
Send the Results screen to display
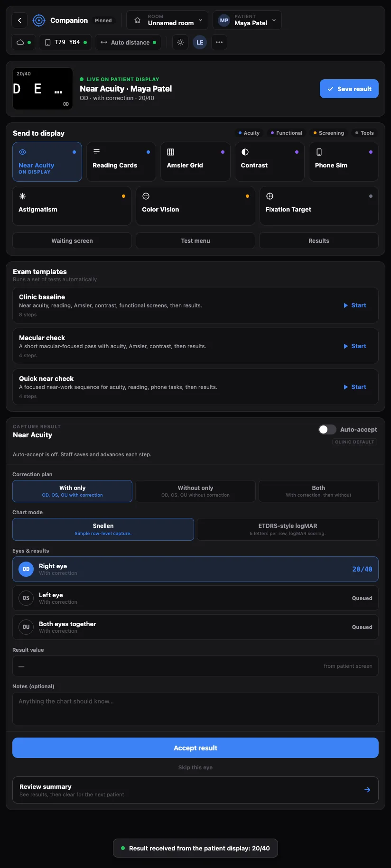319,240
